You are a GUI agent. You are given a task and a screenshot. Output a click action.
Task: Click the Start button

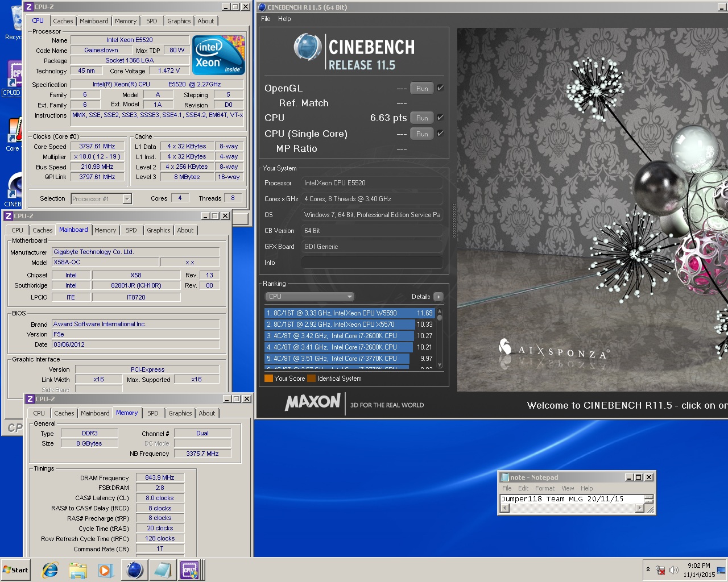[15, 570]
